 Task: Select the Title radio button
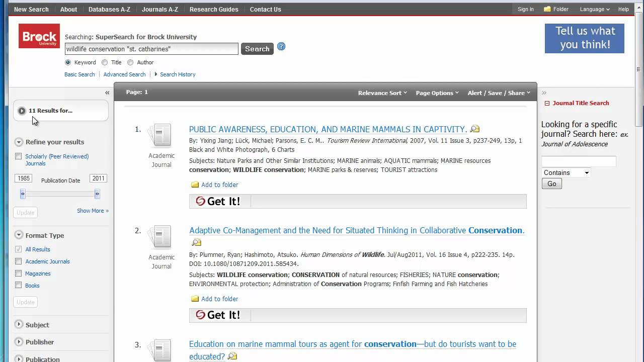coord(105,62)
